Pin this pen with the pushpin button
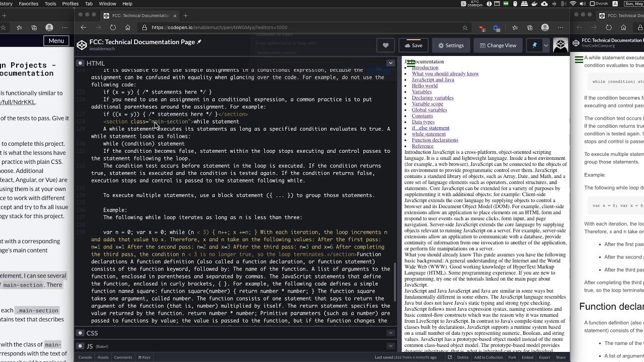This screenshot has height=362, width=644. click(534, 45)
